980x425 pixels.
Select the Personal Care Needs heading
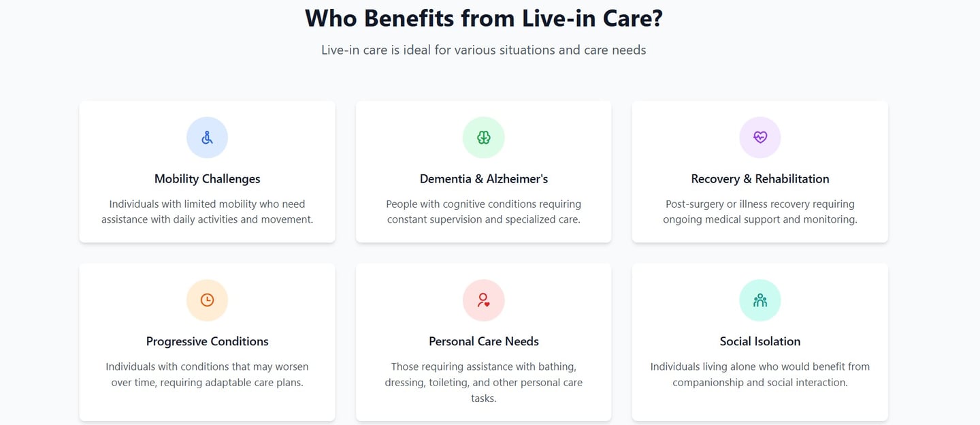click(x=483, y=341)
